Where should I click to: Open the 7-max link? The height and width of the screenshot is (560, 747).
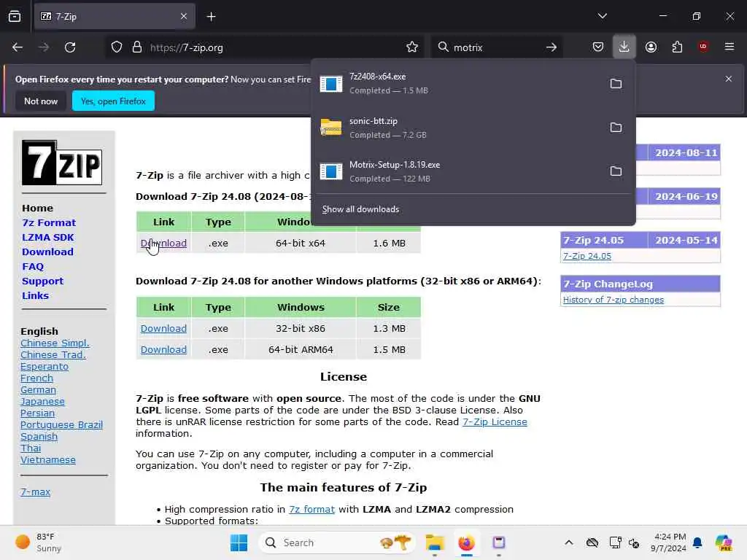click(x=35, y=492)
